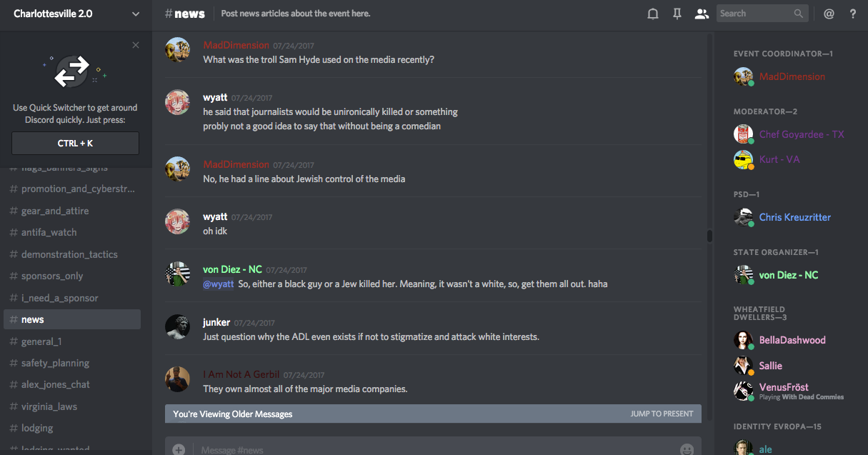This screenshot has width=868, height=455.
Task: Click Jump To Present button
Action: [662, 414]
